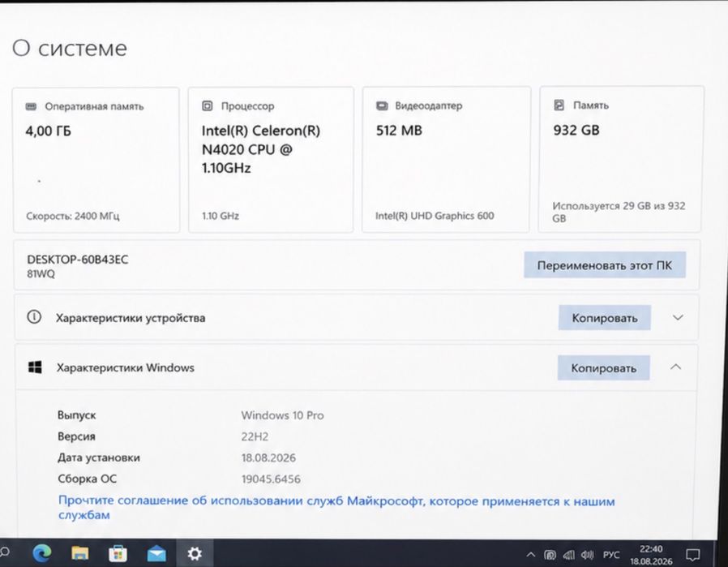Image resolution: width=728 pixels, height=567 pixels.
Task: Select the 4,00 ГБ memory value
Action: point(49,131)
